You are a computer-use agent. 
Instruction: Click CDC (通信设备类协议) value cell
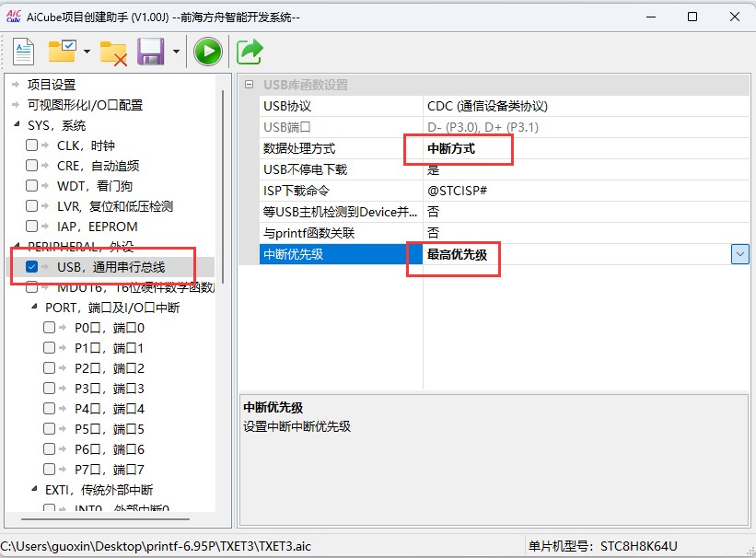(587, 106)
